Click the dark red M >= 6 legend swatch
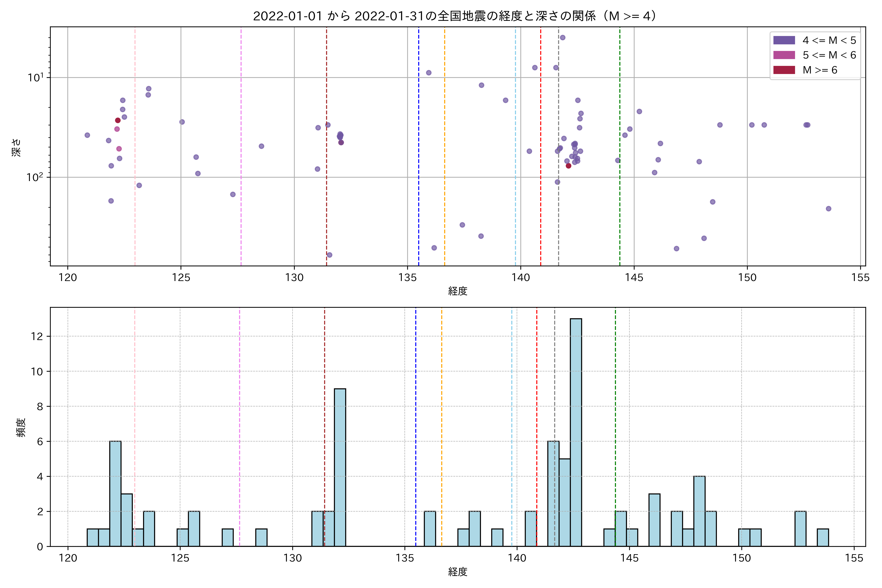Screen dimensions: 882x588 coord(784,70)
